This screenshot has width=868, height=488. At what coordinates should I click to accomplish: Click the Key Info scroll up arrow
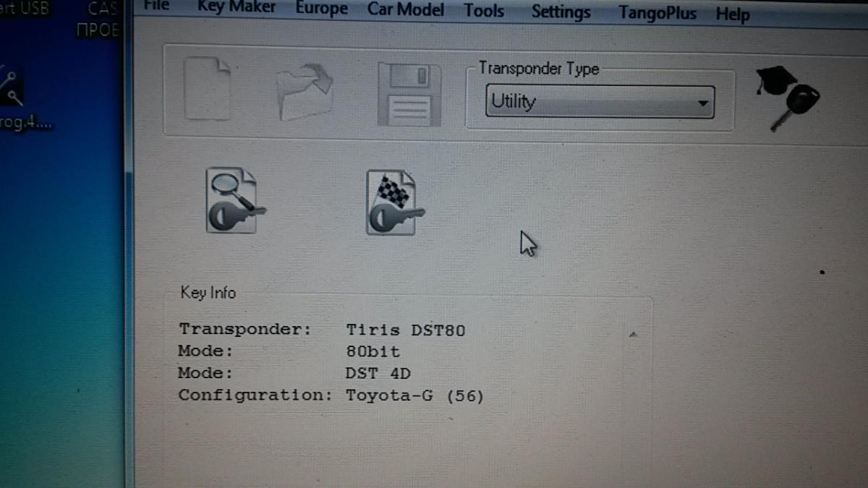(x=633, y=335)
